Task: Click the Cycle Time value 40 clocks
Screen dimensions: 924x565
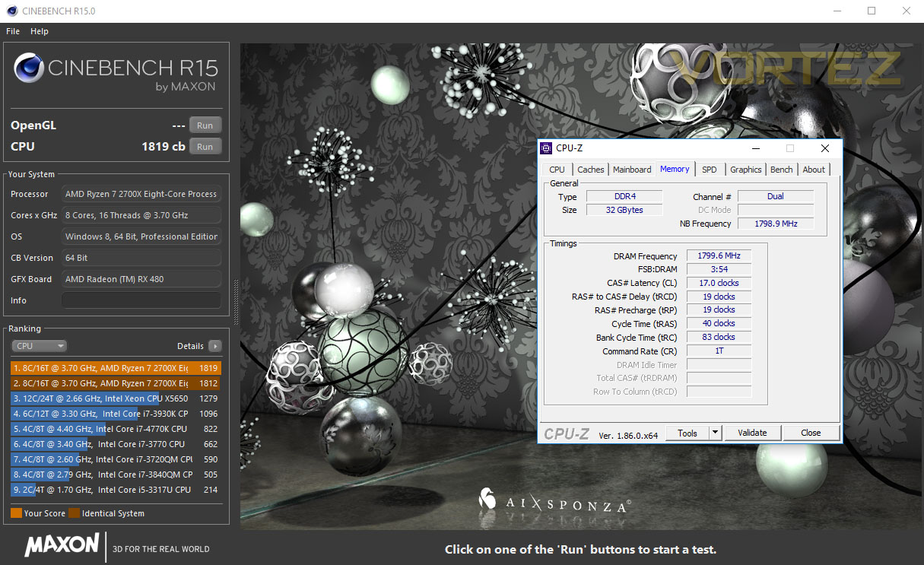Action: (719, 324)
